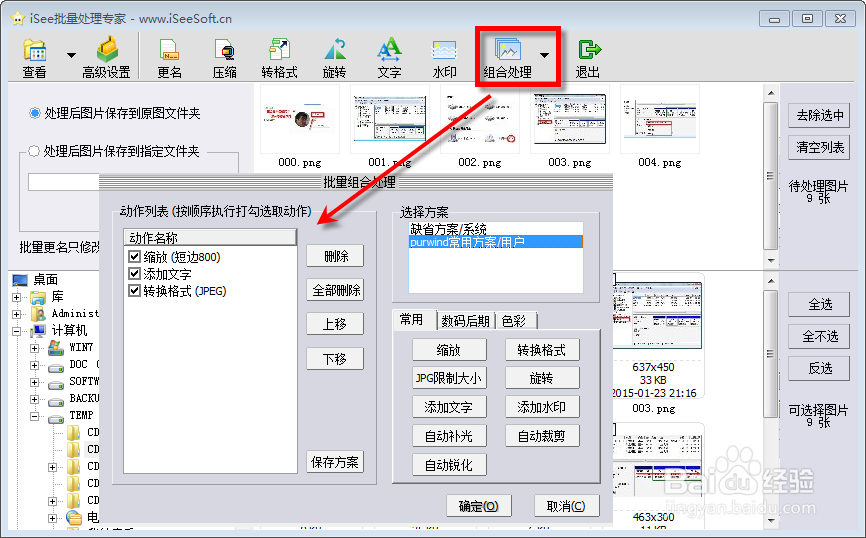Select the 转格式 convert format tool
Viewport: 866px width, 538px height.
279,58
